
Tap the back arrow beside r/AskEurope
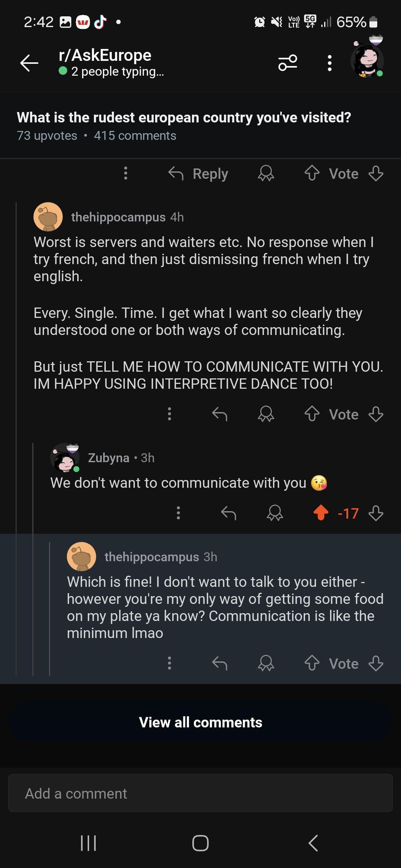click(x=29, y=63)
